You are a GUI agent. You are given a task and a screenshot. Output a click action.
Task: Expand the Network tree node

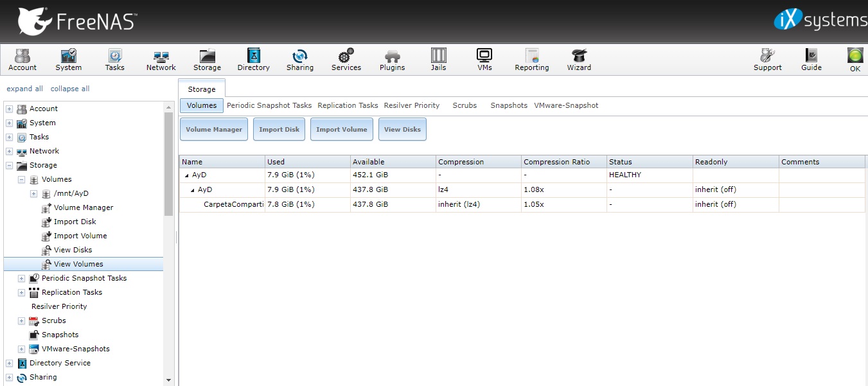click(x=9, y=151)
